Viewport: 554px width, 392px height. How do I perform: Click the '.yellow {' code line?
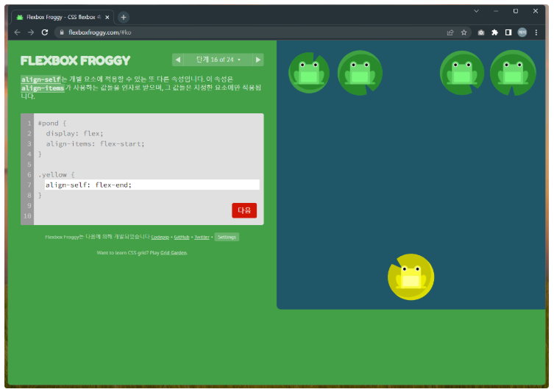(x=57, y=174)
